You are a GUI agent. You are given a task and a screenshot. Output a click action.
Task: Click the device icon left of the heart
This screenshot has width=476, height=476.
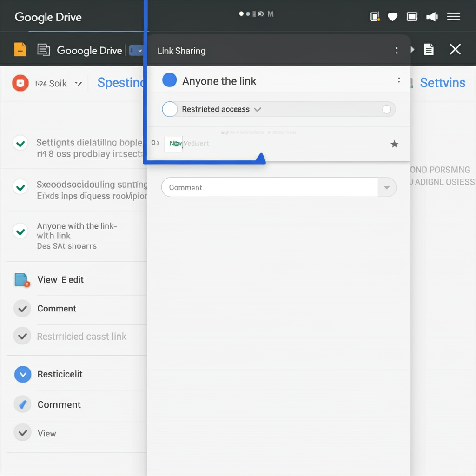[x=375, y=17]
